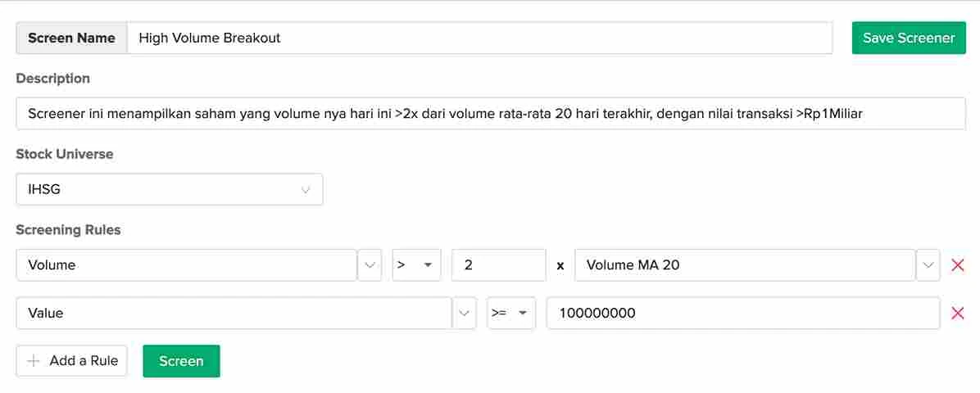
Task: Click the plus icon to add a rule
Action: [34, 361]
